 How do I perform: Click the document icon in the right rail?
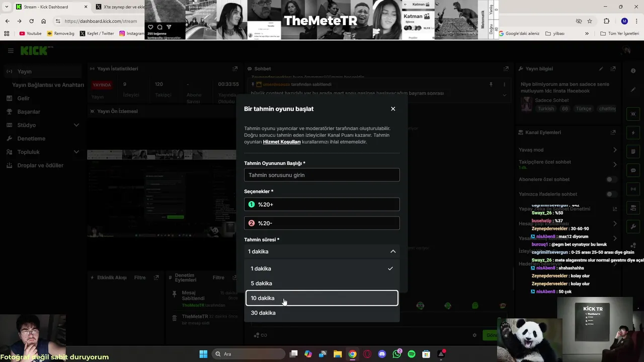633,151
